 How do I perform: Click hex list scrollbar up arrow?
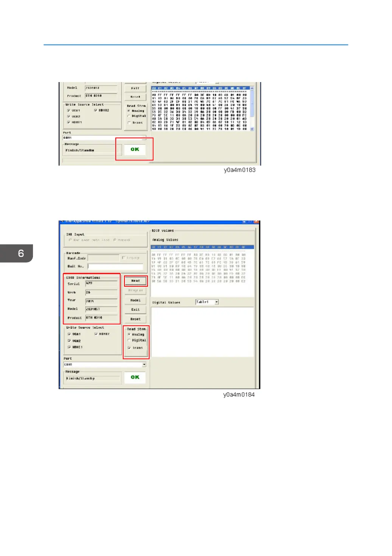tap(252, 88)
